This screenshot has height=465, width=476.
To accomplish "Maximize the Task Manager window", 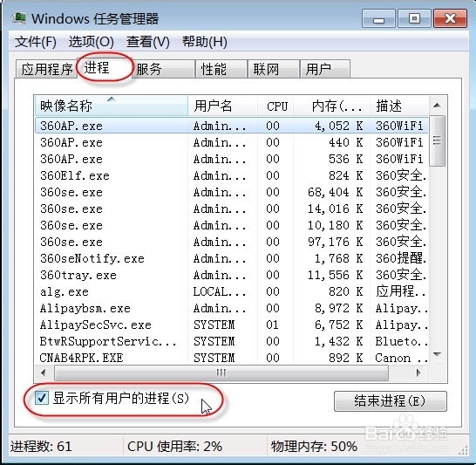I will coord(414,18).
